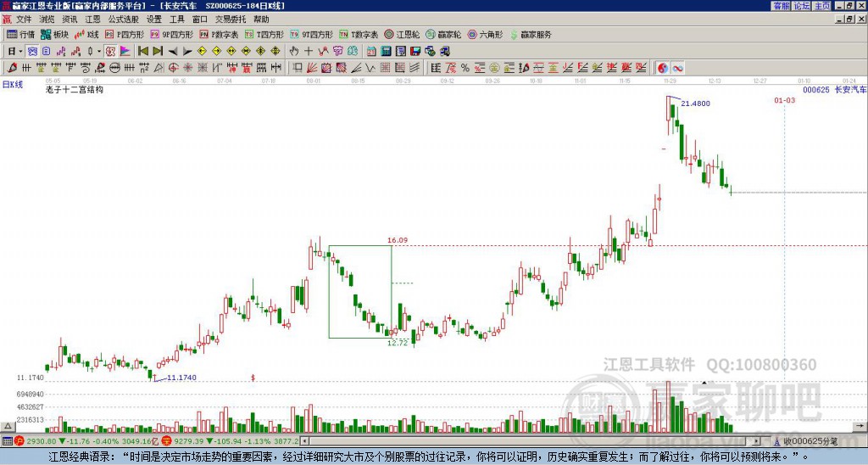Select the red pen drawing tool
Screen dimensions: 868x465
tap(12, 68)
